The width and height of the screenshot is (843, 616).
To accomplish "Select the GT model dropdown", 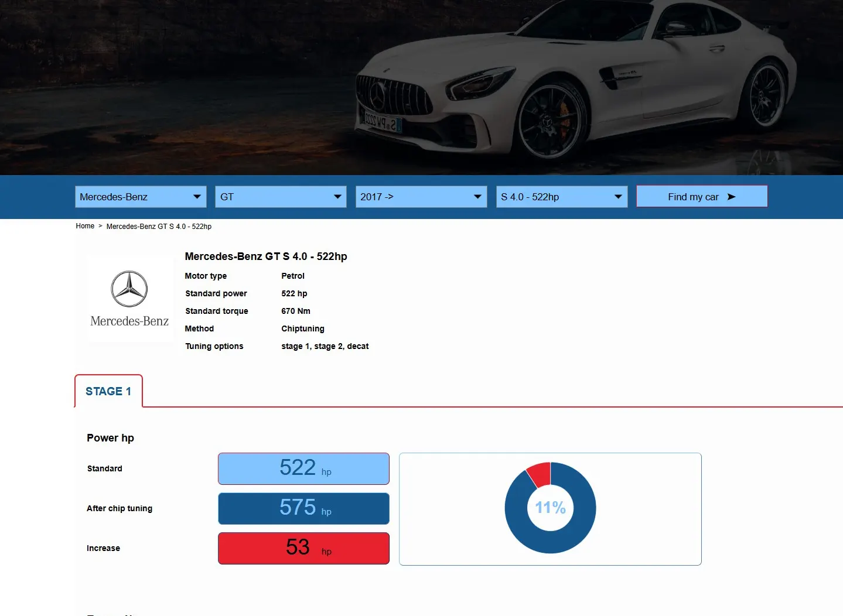I will click(280, 197).
